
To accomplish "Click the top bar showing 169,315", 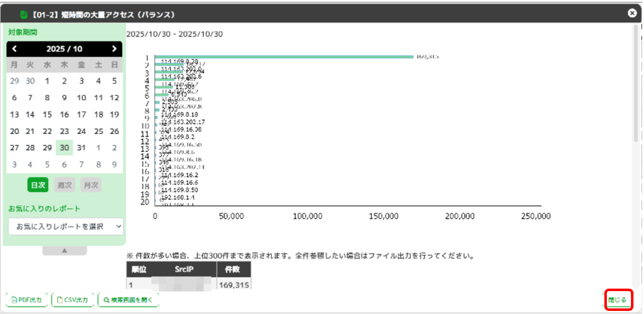I will pos(285,57).
